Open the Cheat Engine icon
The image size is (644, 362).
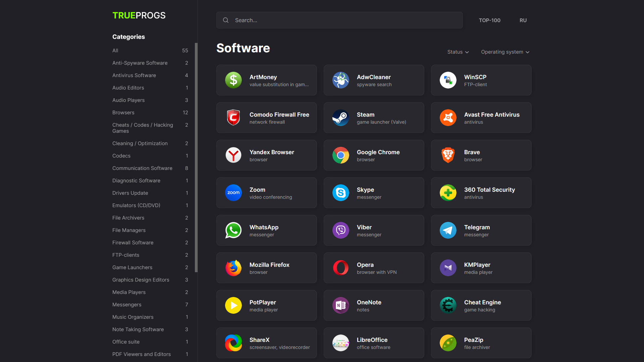pos(448,305)
